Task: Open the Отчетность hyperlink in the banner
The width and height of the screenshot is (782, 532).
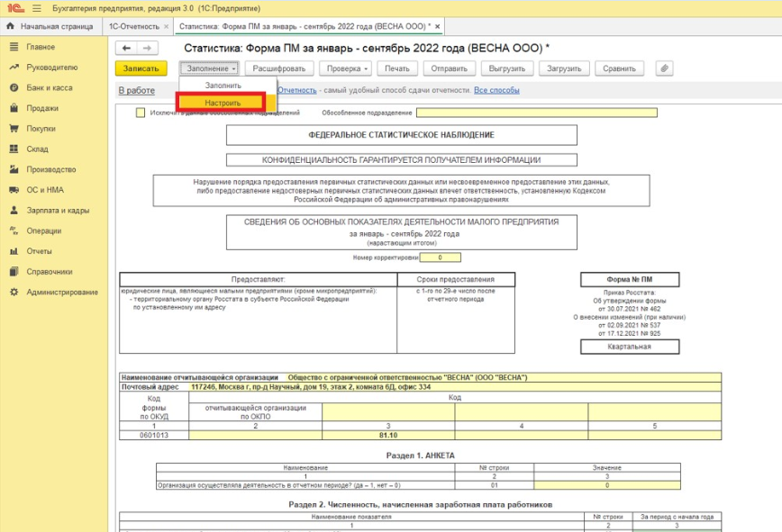Action: [x=297, y=90]
